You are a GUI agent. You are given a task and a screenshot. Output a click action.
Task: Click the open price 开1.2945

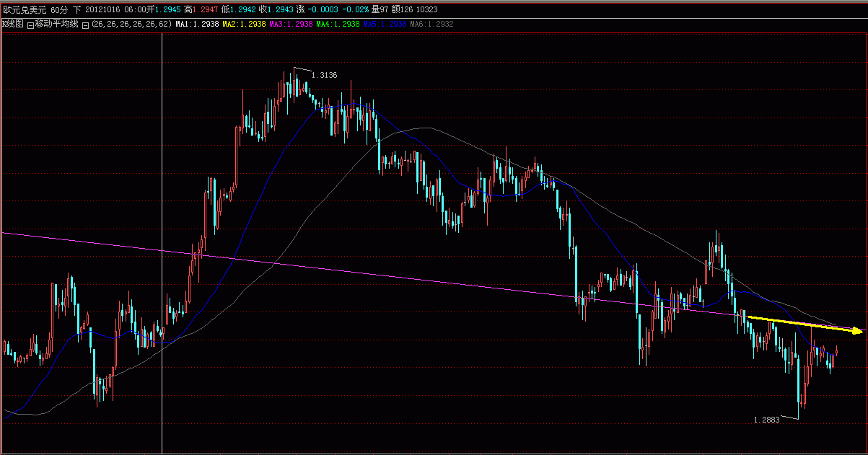pos(164,9)
